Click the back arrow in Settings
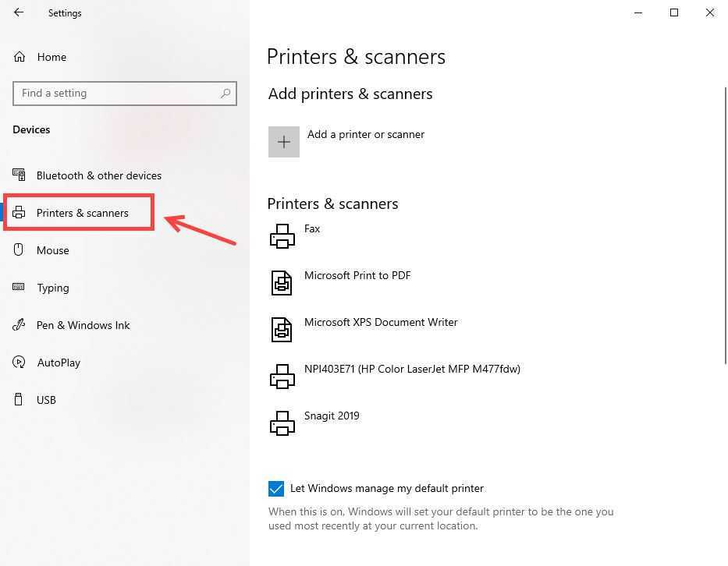The height and width of the screenshot is (566, 728). [x=19, y=12]
